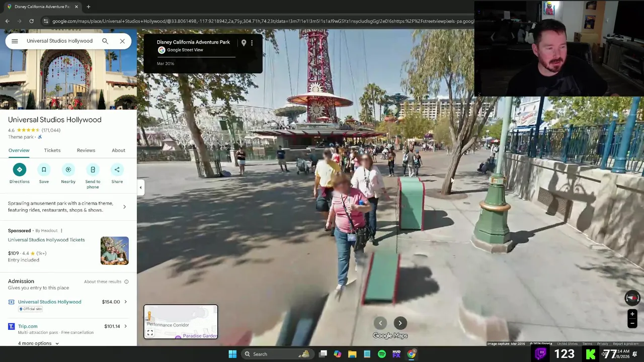Switch to the Overview tab
Screen dimensions: 644x362
[19, 150]
